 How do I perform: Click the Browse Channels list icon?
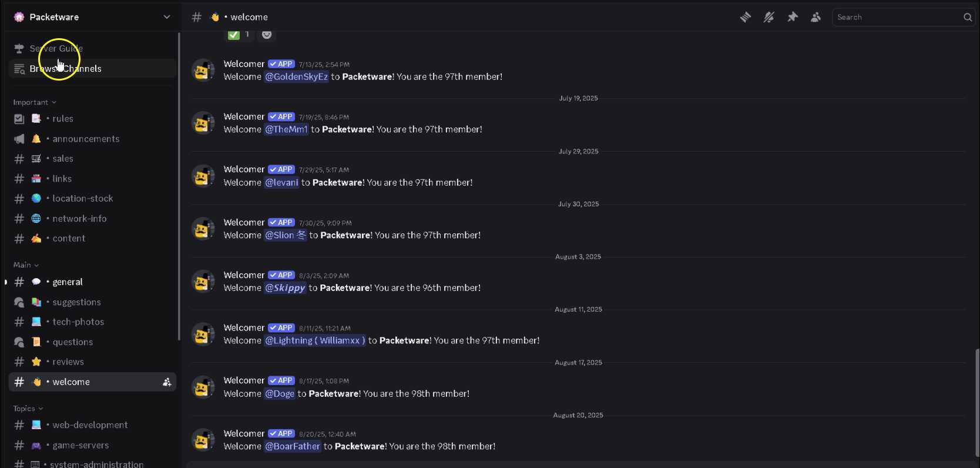pyautogui.click(x=19, y=69)
